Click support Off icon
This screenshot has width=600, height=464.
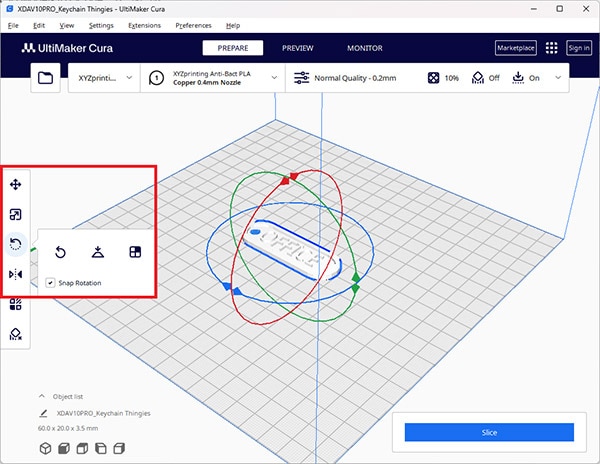[x=478, y=78]
